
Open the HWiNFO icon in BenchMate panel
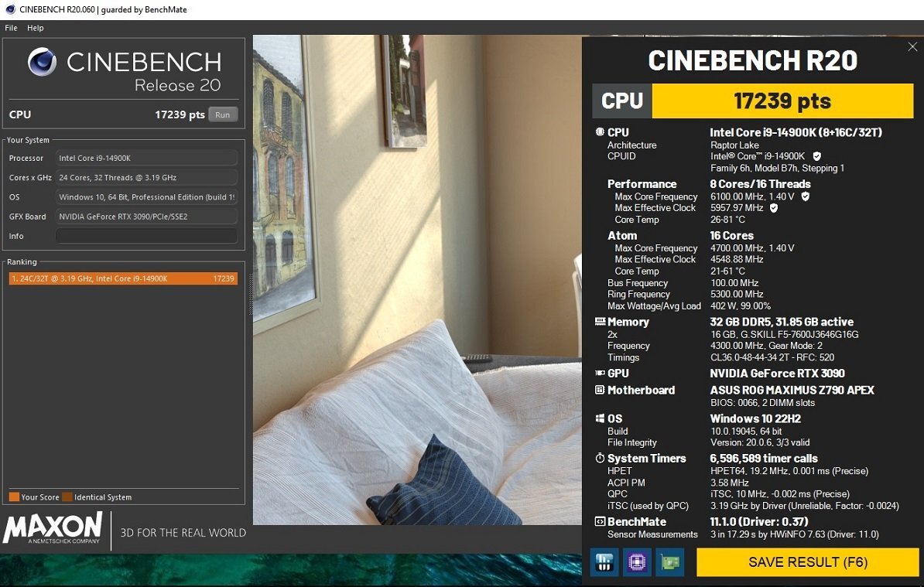pyautogui.click(x=604, y=562)
